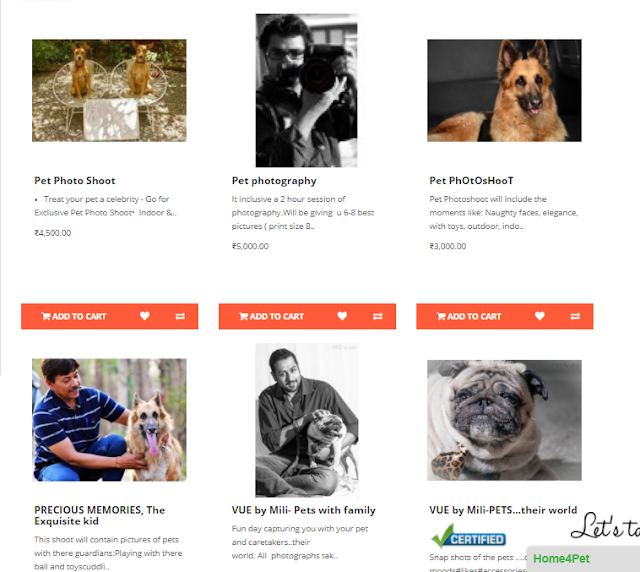The image size is (640, 572).
Task: Click the German Shepherd product image
Action: coord(504,91)
